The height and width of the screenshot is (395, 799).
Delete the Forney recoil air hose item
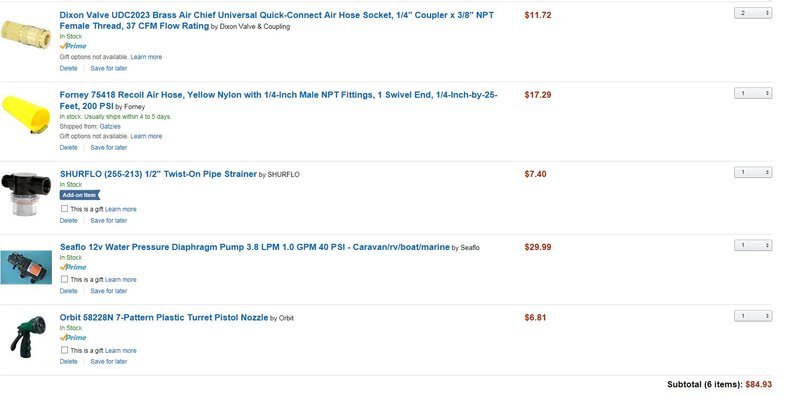68,148
